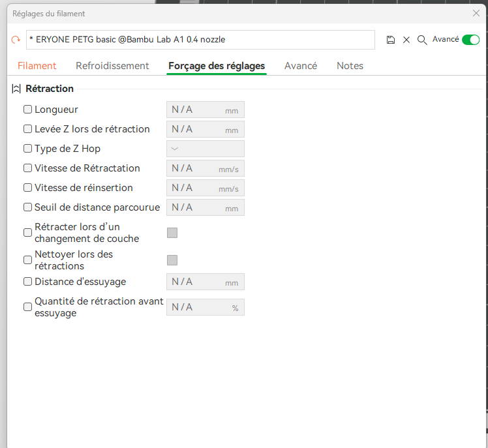Screen dimensions: 488x448
Task: Save the filament preset with the floppy icon
Action: click(x=391, y=40)
